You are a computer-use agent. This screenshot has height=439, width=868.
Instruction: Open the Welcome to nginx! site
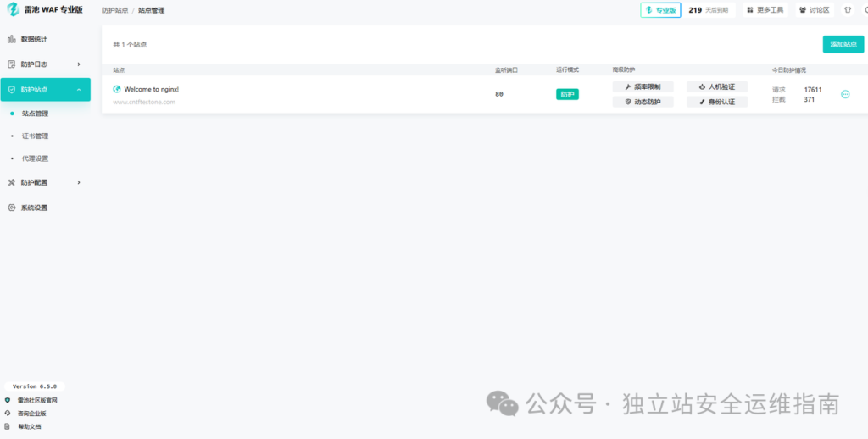pyautogui.click(x=151, y=89)
